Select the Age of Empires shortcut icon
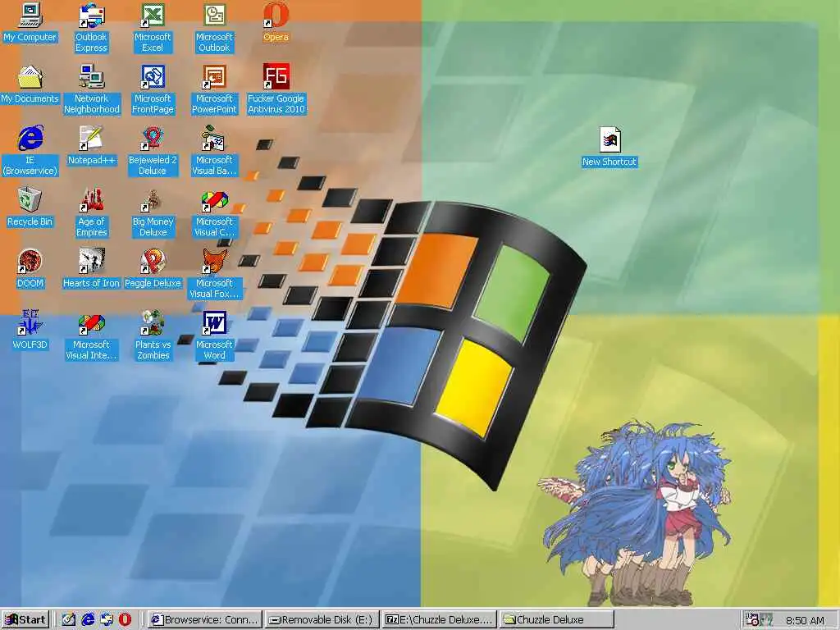This screenshot has height=630, width=840. pos(91,200)
